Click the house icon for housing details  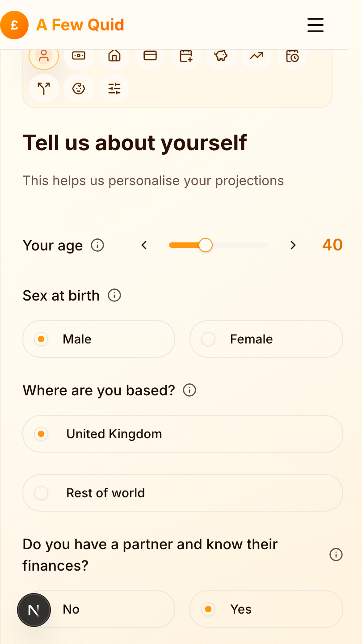pos(114,57)
